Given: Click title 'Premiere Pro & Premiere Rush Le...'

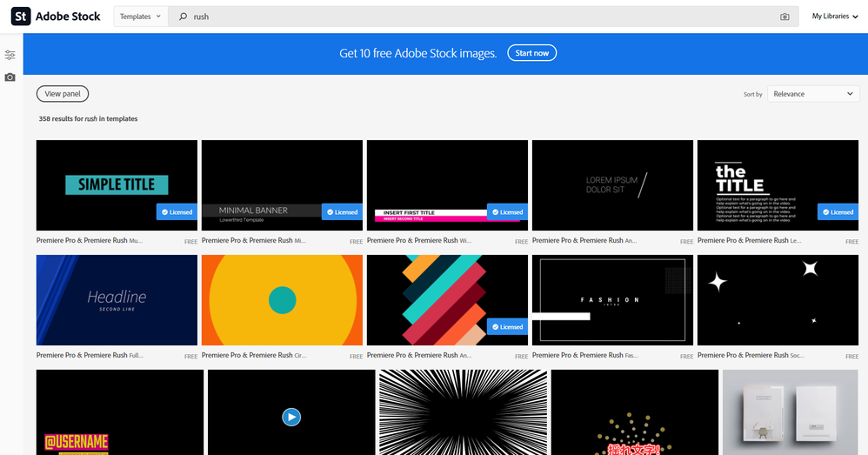Looking at the screenshot, I should 750,240.
